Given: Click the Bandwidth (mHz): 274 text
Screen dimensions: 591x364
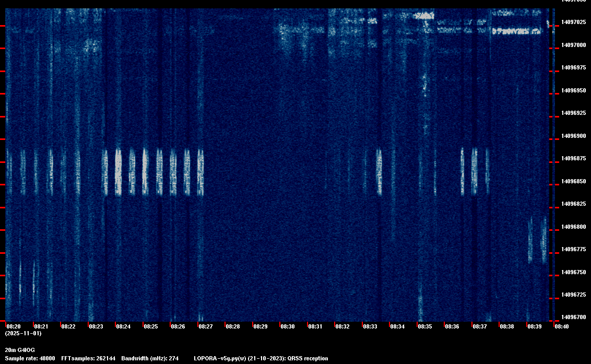Looking at the screenshot, I should coord(150,358).
